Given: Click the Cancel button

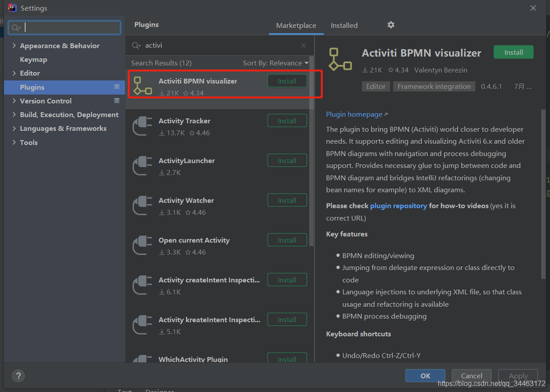Looking at the screenshot, I should click(x=472, y=376).
